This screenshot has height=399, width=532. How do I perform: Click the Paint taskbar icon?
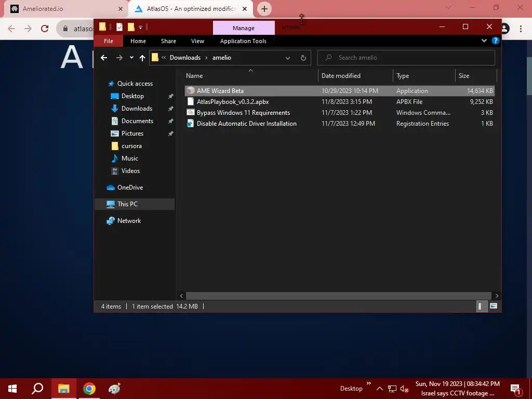(114, 389)
